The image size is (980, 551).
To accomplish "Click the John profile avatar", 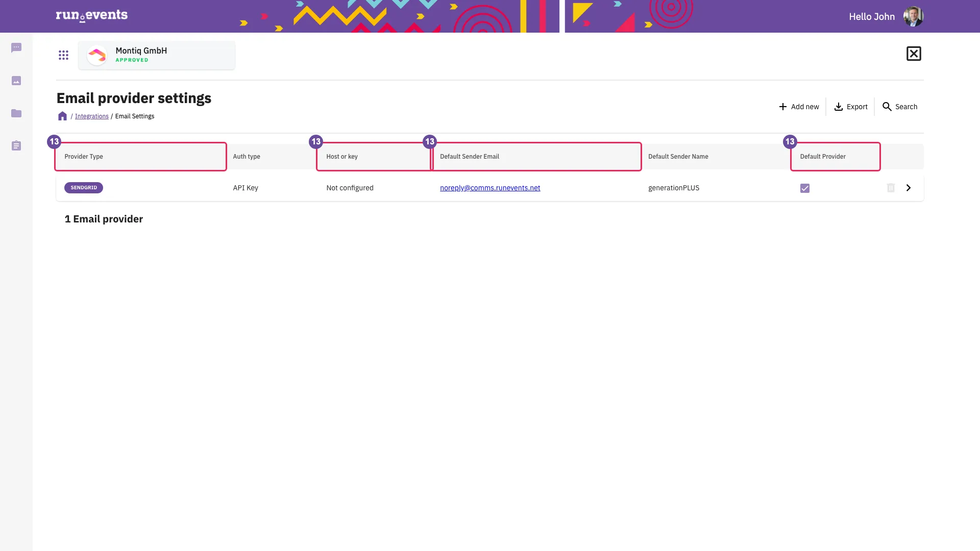I will click(x=913, y=16).
